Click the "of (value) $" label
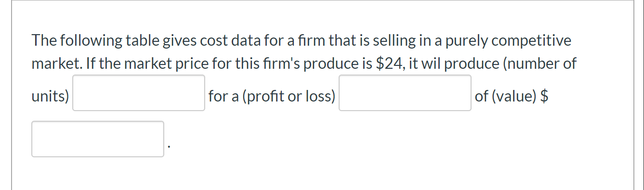 point(512,97)
